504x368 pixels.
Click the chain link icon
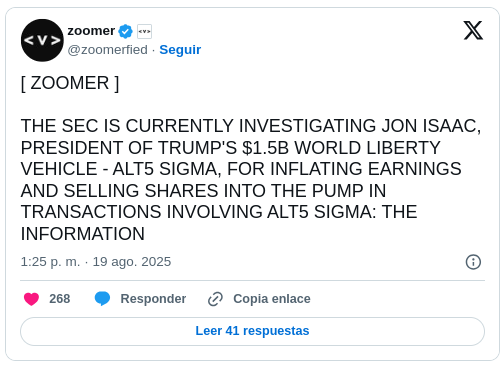point(215,299)
